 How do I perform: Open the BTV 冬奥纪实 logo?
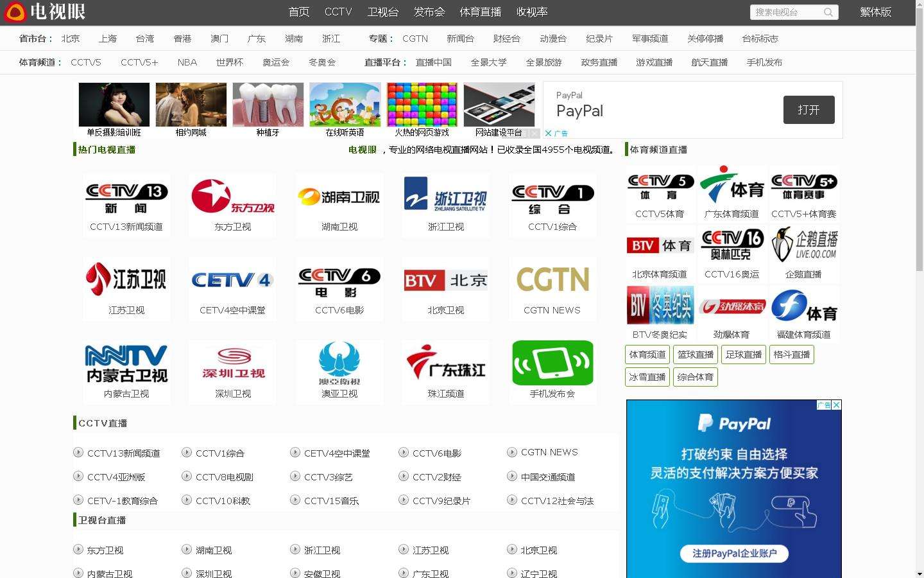coord(660,306)
